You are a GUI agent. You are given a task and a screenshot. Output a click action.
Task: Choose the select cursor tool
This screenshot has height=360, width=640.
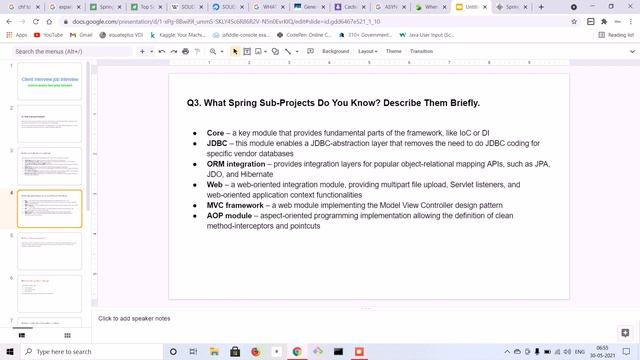pyautogui.click(x=235, y=51)
